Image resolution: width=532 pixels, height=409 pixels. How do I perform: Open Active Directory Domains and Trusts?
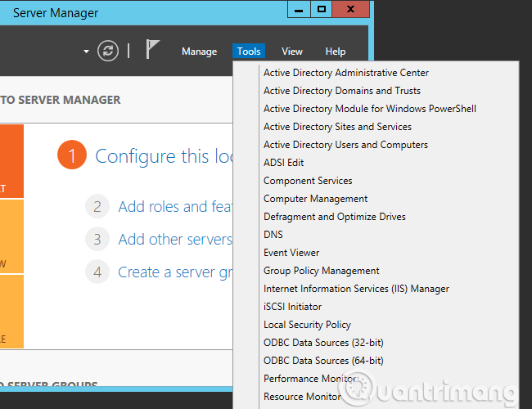tap(342, 91)
